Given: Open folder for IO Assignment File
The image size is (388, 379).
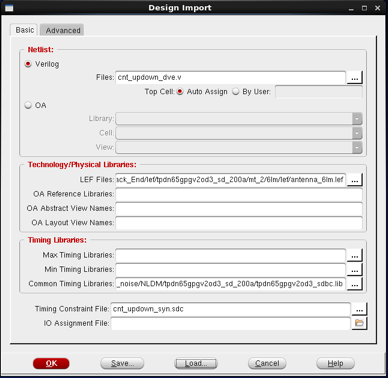Looking at the screenshot, I should point(359,323).
